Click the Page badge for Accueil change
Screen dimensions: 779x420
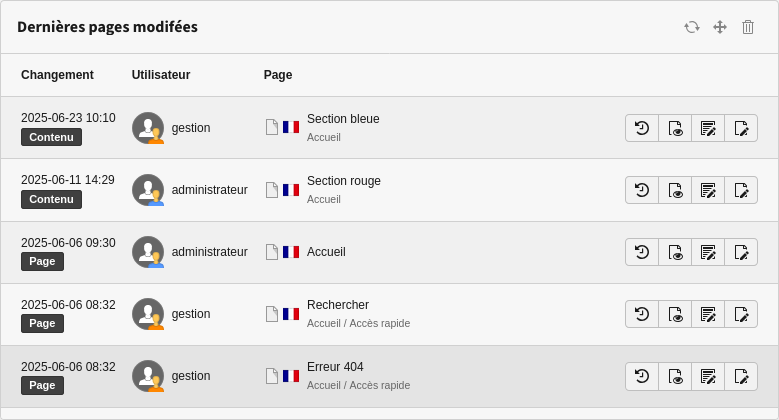pyautogui.click(x=42, y=261)
